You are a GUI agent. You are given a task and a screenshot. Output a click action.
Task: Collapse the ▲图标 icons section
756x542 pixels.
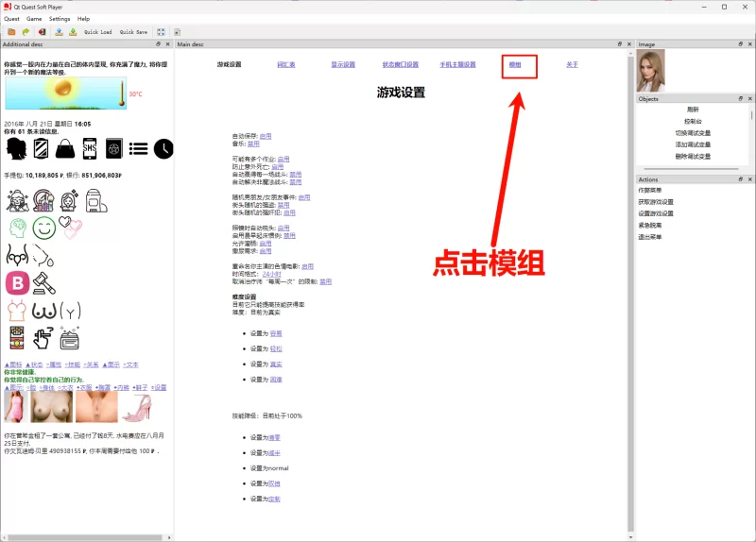click(13, 364)
